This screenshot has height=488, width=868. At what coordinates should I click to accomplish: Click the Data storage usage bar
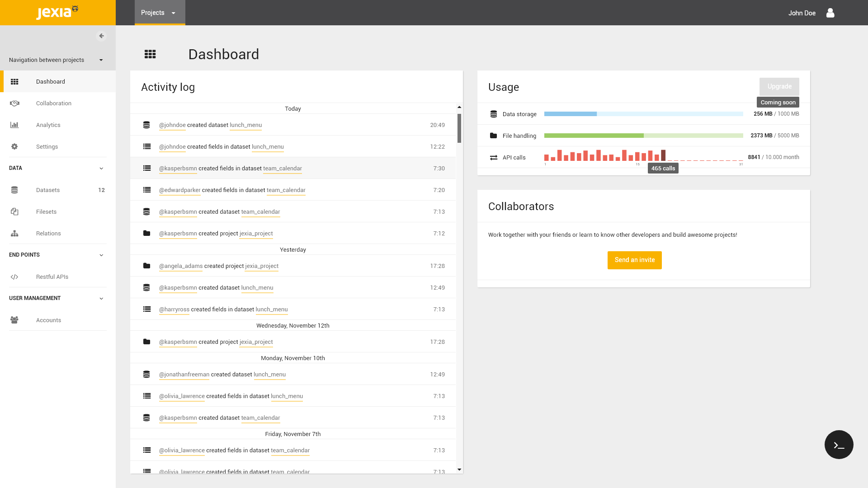click(x=643, y=114)
